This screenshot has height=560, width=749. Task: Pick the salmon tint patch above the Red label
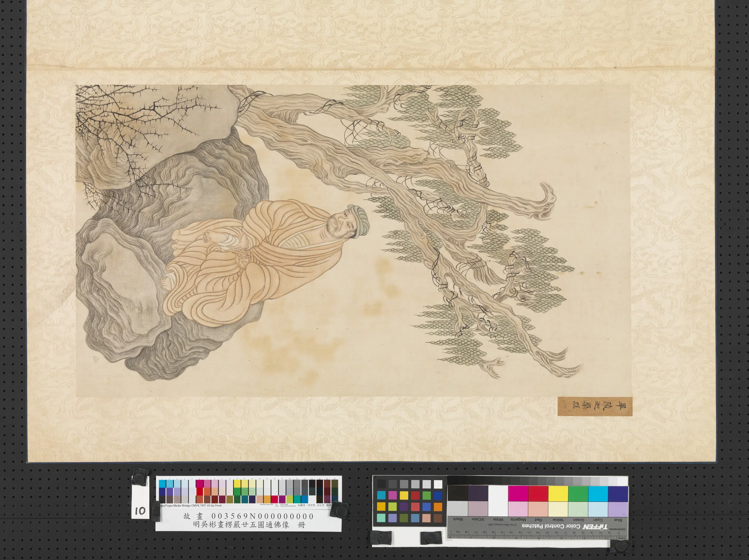[538, 509]
